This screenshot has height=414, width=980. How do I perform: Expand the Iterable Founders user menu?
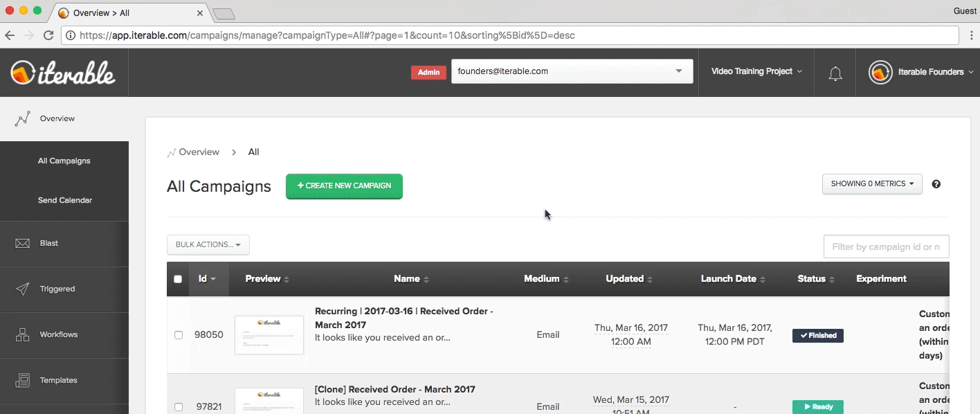pyautogui.click(x=936, y=72)
